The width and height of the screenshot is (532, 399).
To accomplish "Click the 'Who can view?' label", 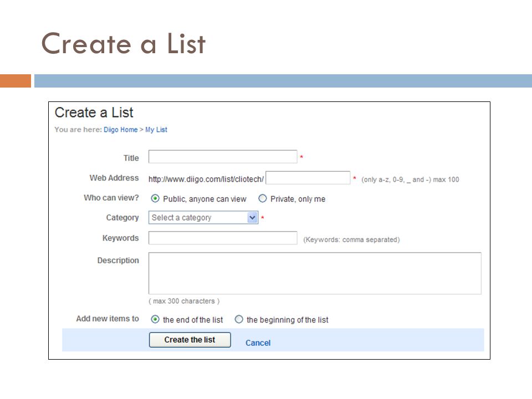I will [x=111, y=197].
